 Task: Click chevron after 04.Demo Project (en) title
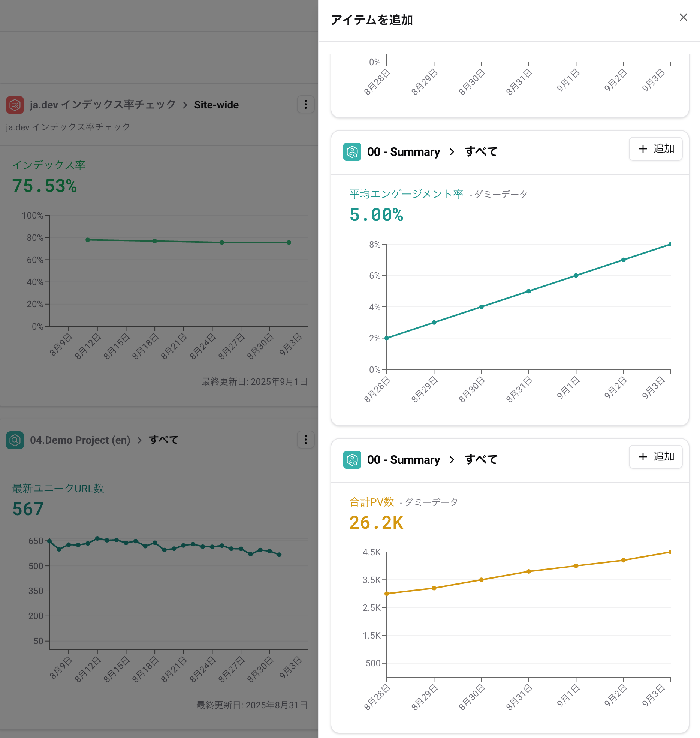click(x=139, y=440)
